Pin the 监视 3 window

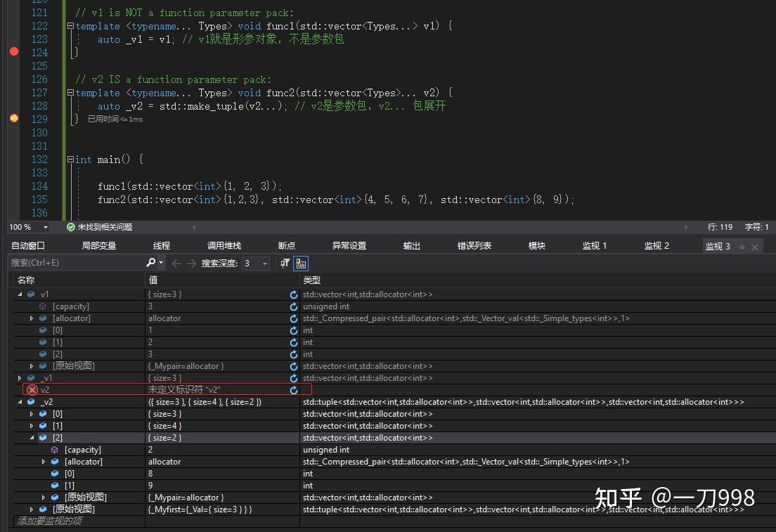[x=742, y=247]
